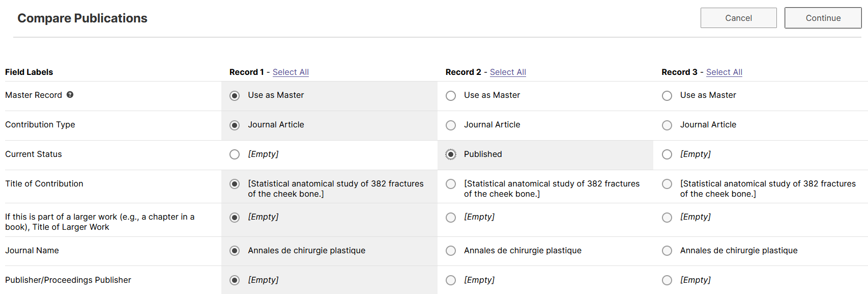Click the Master Record help icon
This screenshot has width=868, height=294.
click(70, 95)
